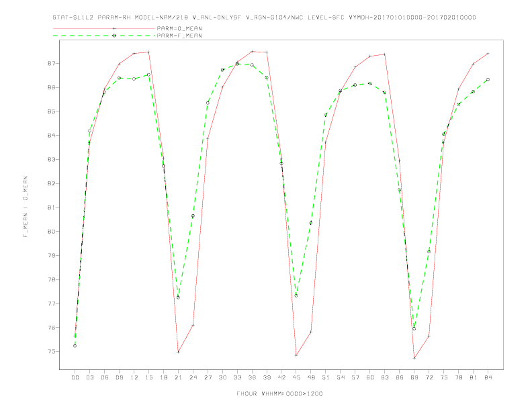Click x-axis tick label 21
The image size is (532, 411).
[178, 377]
